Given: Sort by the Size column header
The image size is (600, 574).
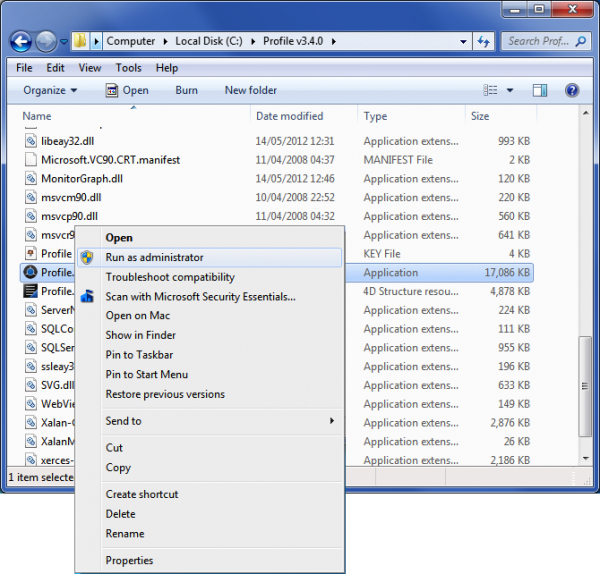Looking at the screenshot, I should point(480,116).
